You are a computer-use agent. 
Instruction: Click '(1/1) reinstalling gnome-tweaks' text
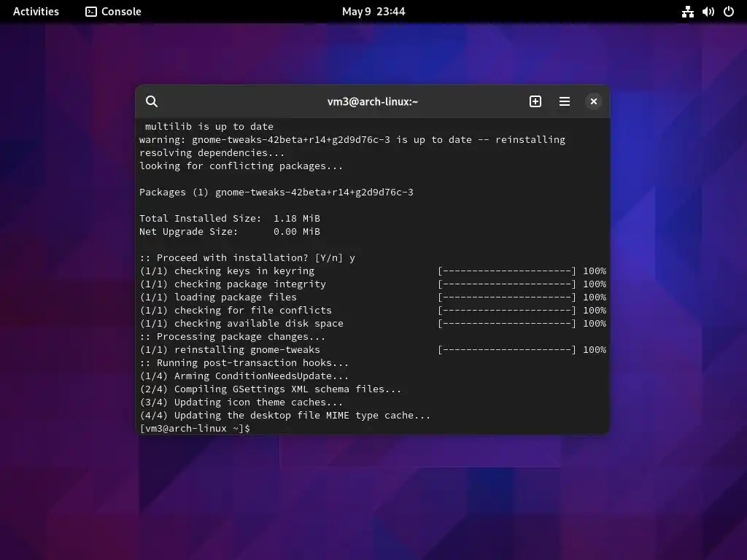pos(230,349)
